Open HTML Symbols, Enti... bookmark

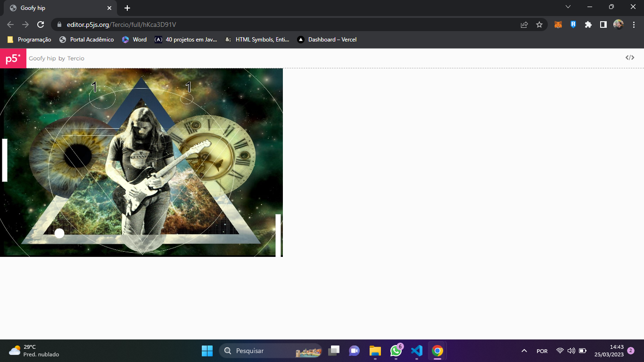click(x=257, y=40)
